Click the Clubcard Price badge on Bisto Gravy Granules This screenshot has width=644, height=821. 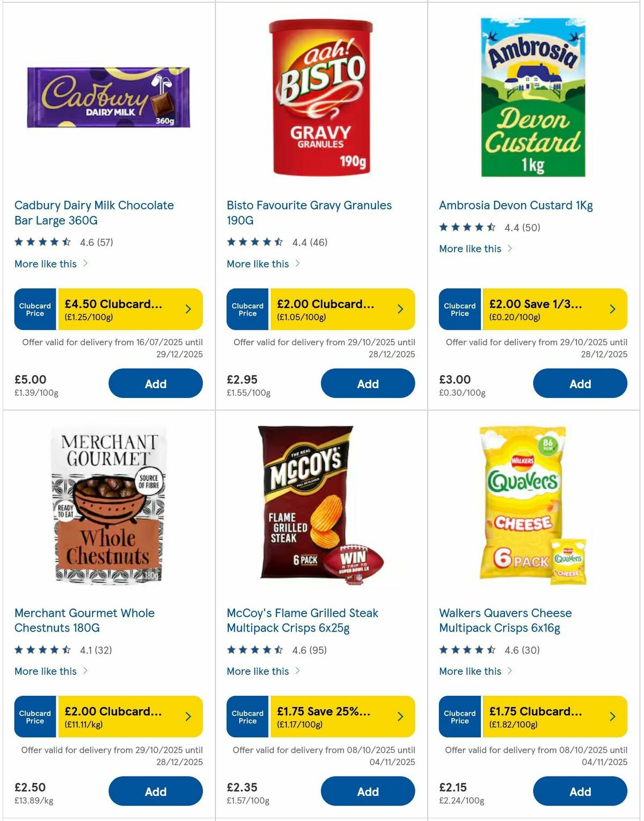(247, 309)
